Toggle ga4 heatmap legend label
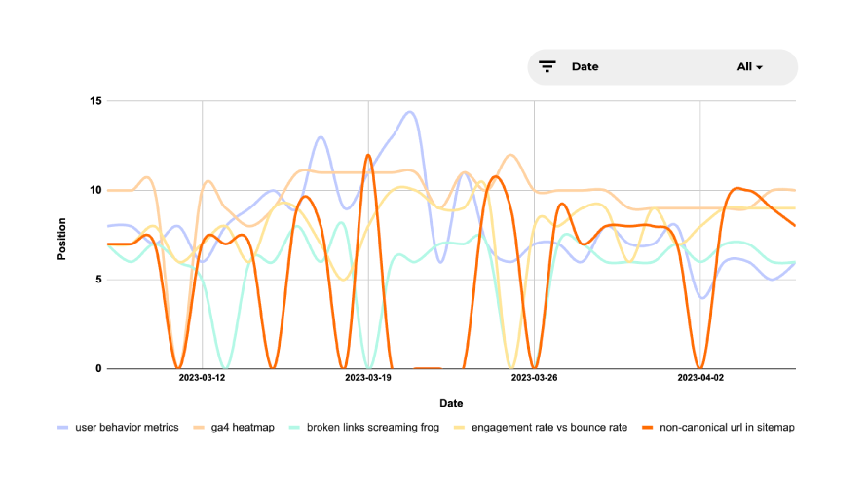This screenshot has height=488, width=868. pos(243,428)
